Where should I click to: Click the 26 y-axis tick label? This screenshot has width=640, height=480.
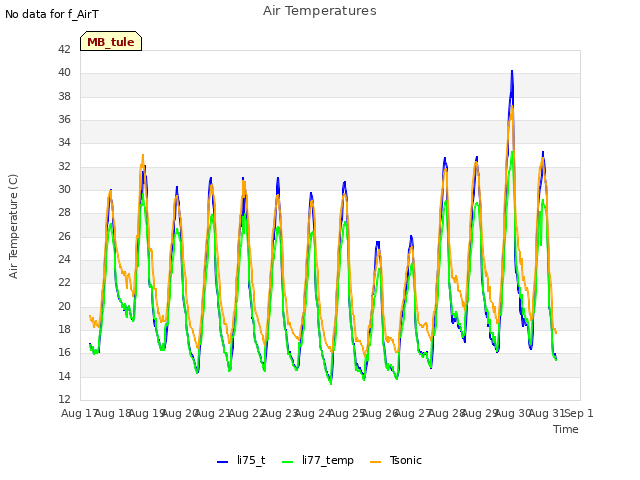point(64,236)
